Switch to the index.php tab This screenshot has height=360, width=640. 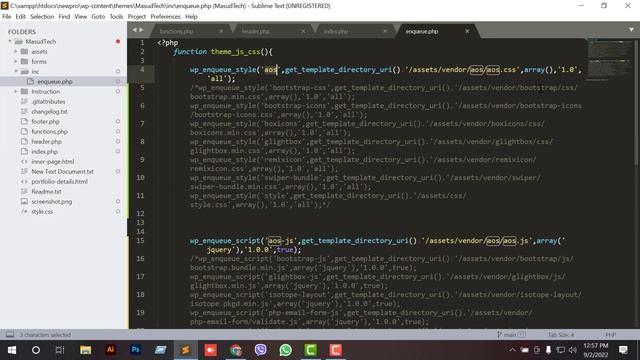336,31
